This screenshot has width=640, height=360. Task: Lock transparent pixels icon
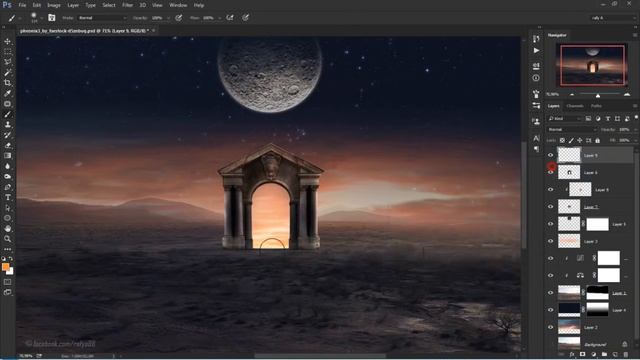tap(562, 140)
